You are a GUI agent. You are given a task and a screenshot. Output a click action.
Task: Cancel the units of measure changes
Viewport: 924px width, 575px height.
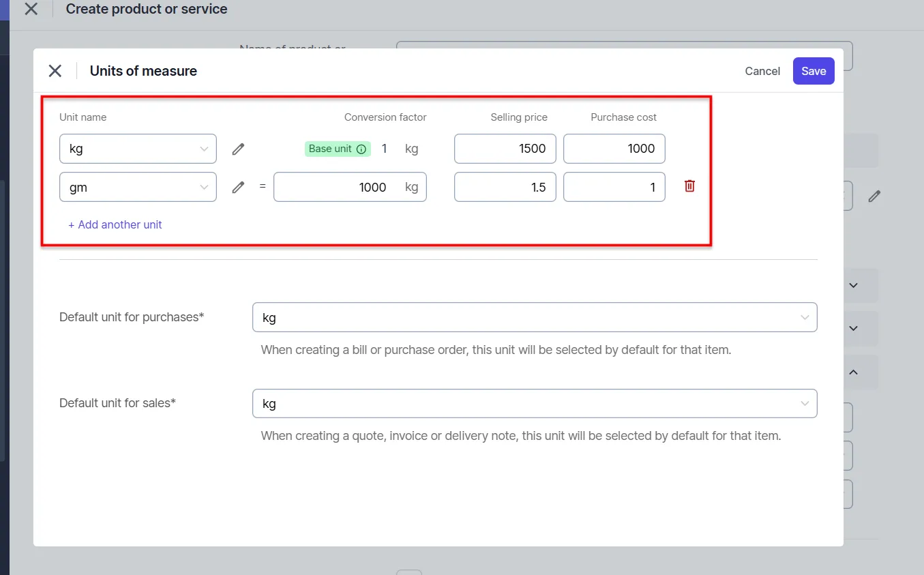point(762,71)
